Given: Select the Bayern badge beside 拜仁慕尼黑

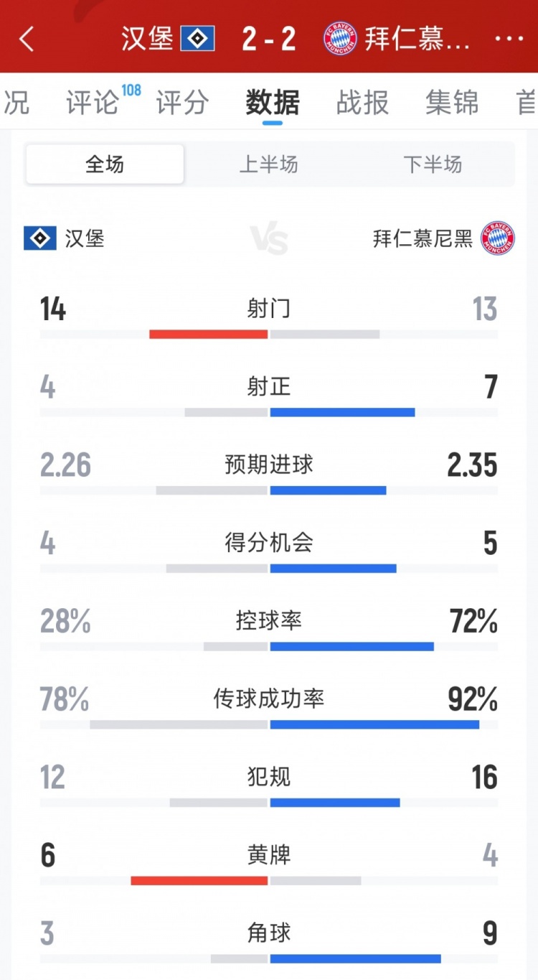Looking at the screenshot, I should pos(496,239).
